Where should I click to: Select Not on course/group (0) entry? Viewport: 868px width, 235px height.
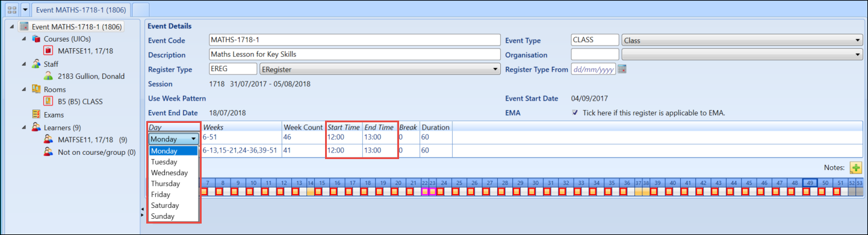pyautogui.click(x=96, y=152)
